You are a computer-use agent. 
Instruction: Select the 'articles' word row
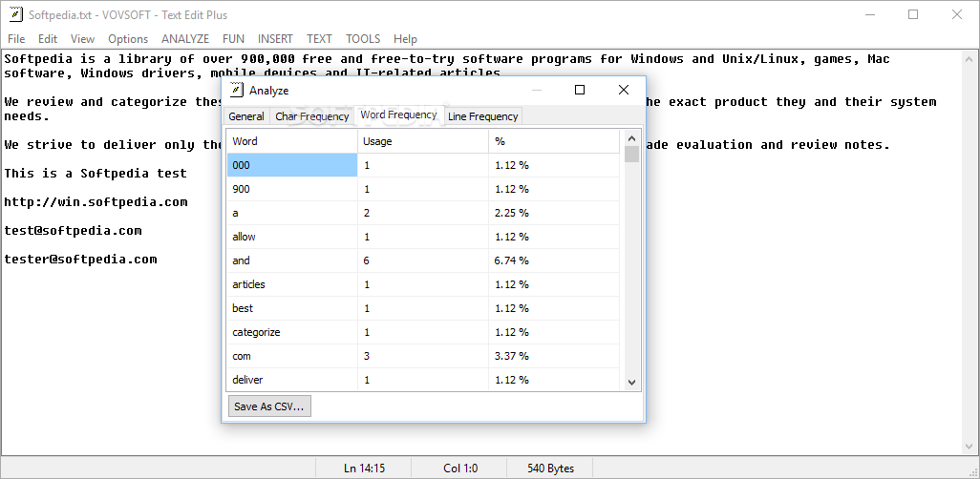point(423,284)
